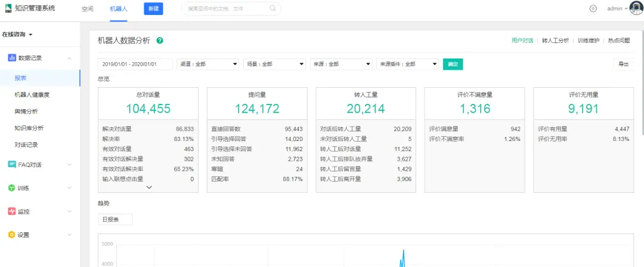This screenshot has width=644, height=267.
Task: Click the 导出 export button
Action: [x=623, y=64]
